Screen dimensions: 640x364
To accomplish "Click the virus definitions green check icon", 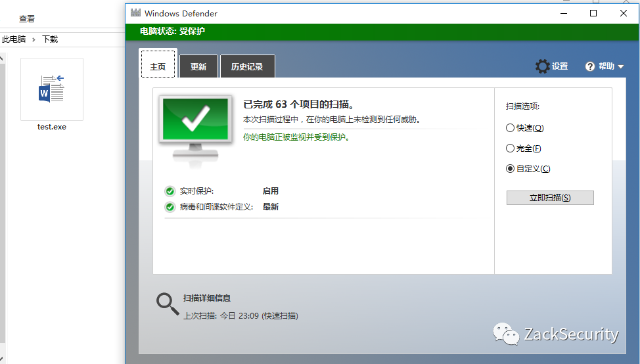I will click(x=170, y=207).
